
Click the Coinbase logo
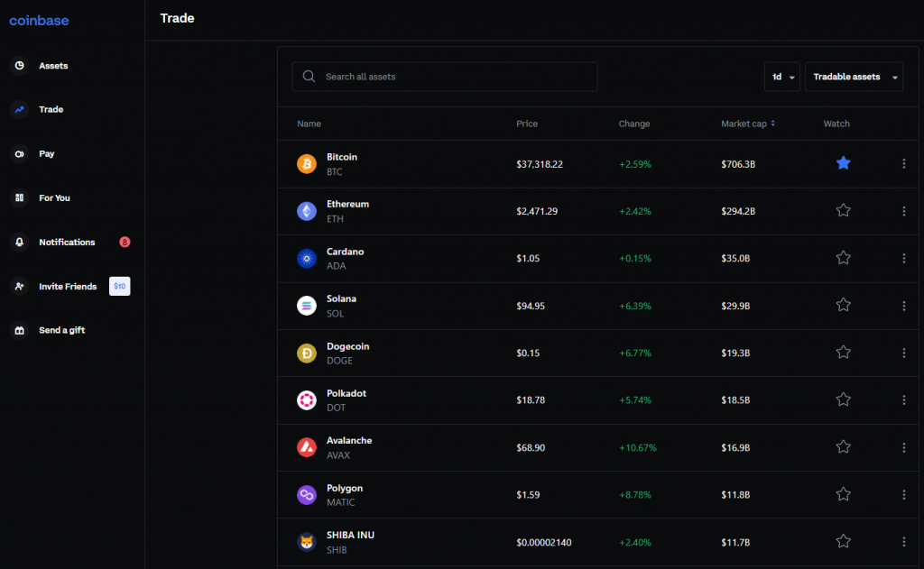coord(39,21)
